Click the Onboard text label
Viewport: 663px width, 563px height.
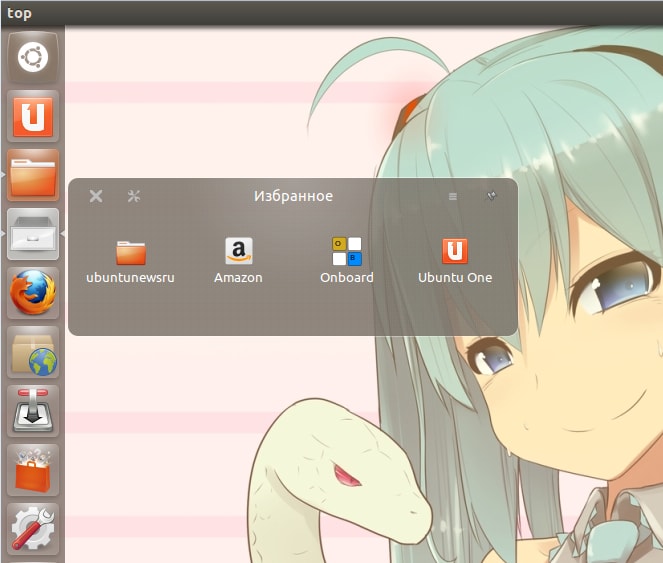click(x=347, y=277)
